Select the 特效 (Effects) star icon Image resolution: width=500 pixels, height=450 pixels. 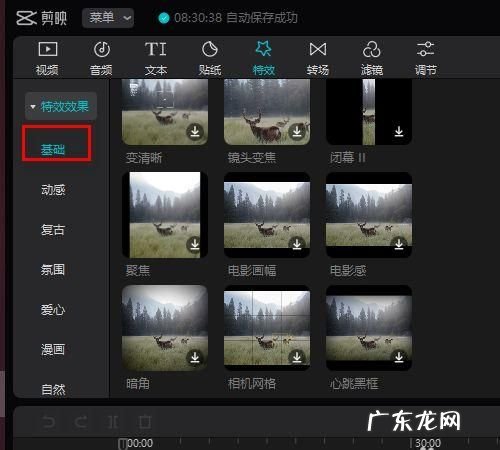264,49
